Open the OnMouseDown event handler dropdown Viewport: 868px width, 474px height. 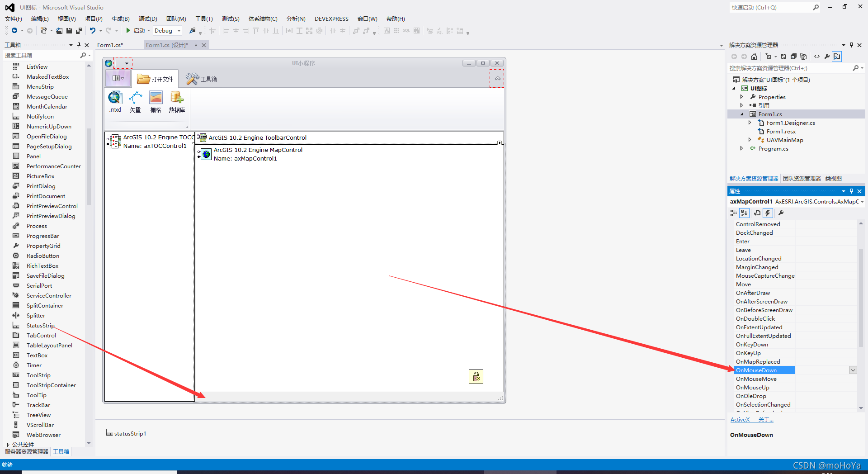(853, 370)
